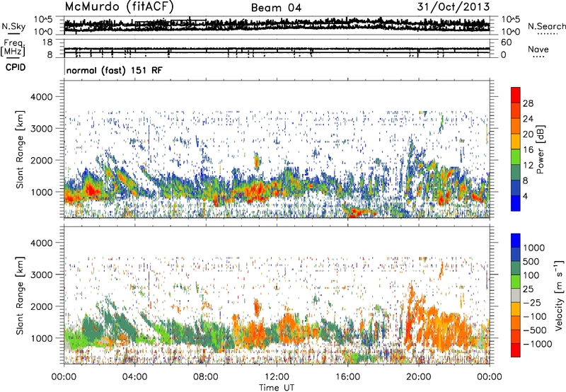Click the McMurdo (fitACF) title text
Viewport: 566px width, 392px height.
[x=119, y=6]
